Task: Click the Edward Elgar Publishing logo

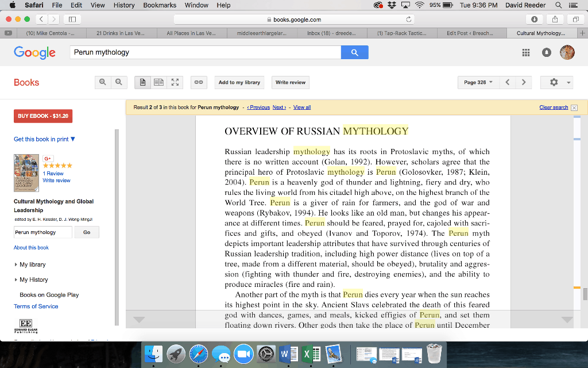Action: (x=26, y=325)
